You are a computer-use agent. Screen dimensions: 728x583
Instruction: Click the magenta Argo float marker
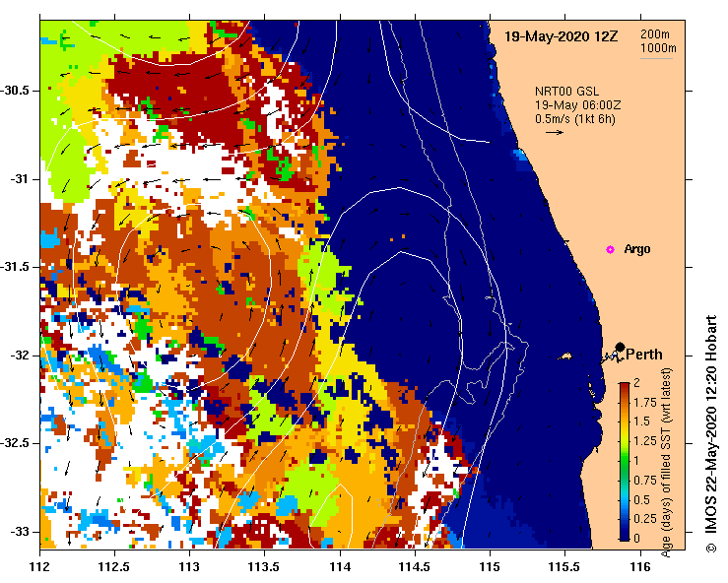coord(610,250)
